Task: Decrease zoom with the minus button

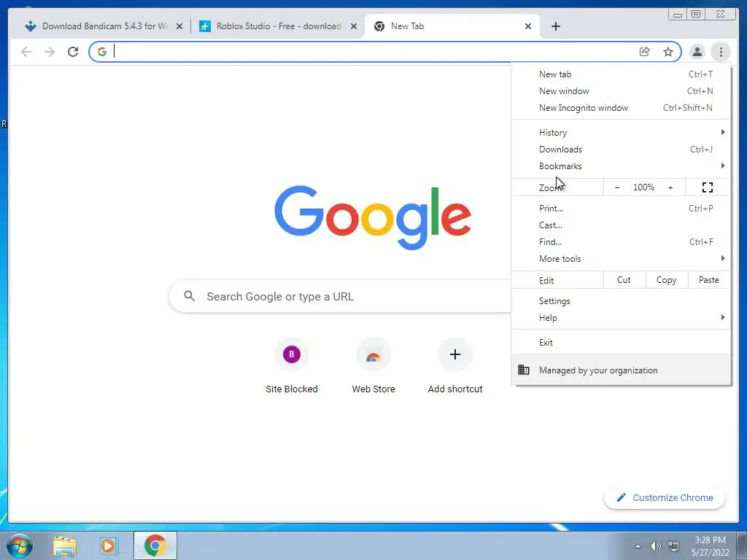Action: pyautogui.click(x=617, y=187)
